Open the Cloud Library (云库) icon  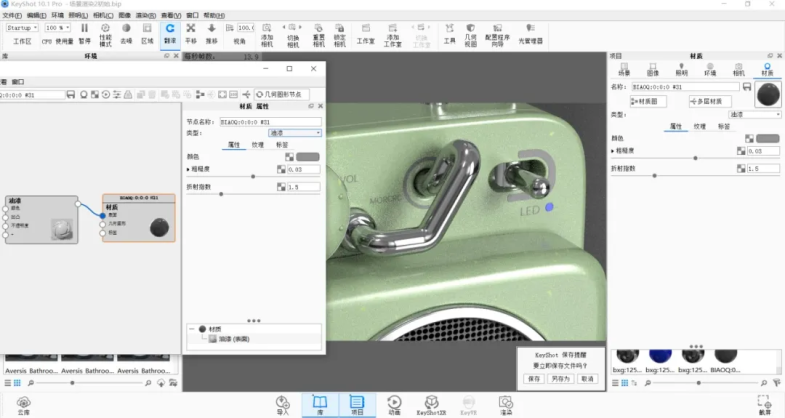pos(23,402)
